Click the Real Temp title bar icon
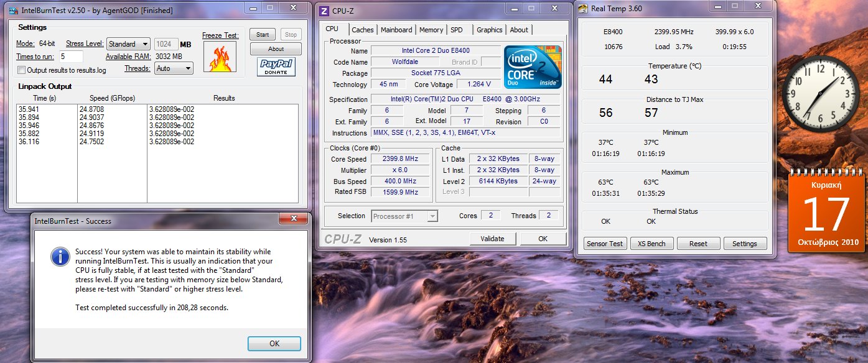 (x=582, y=8)
